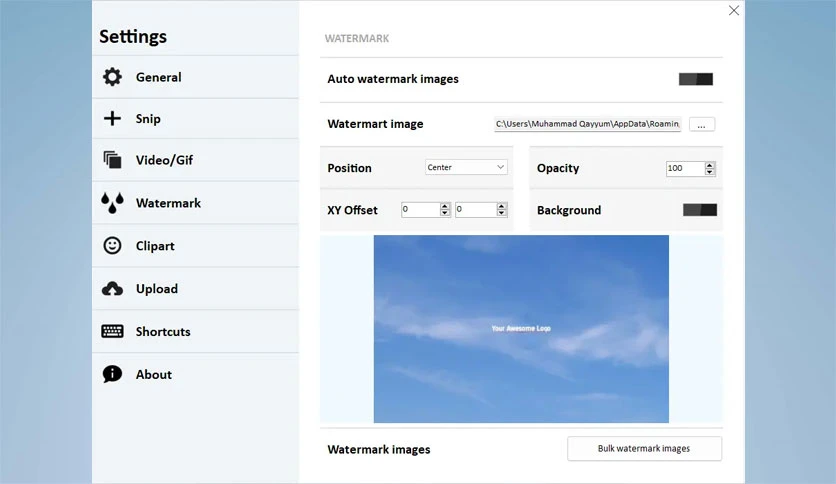
Task: Open the General settings section
Action: coord(196,77)
